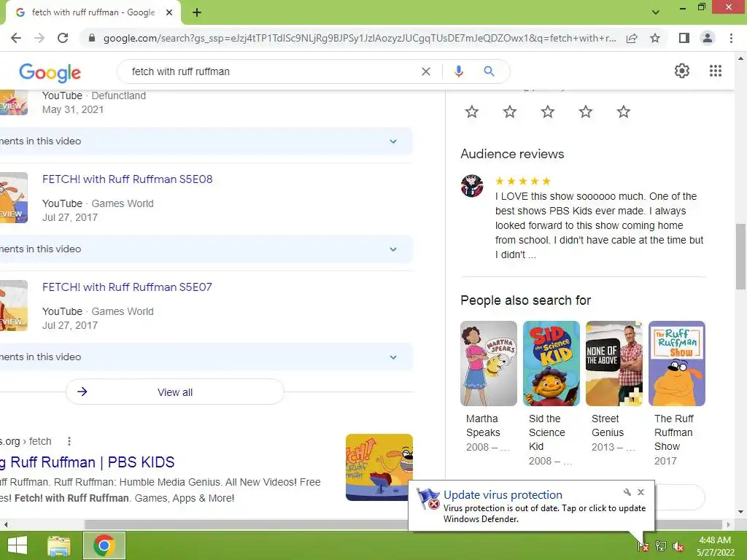
Task: Click the PBS KIDS result thumbnail image
Action: [x=379, y=467]
